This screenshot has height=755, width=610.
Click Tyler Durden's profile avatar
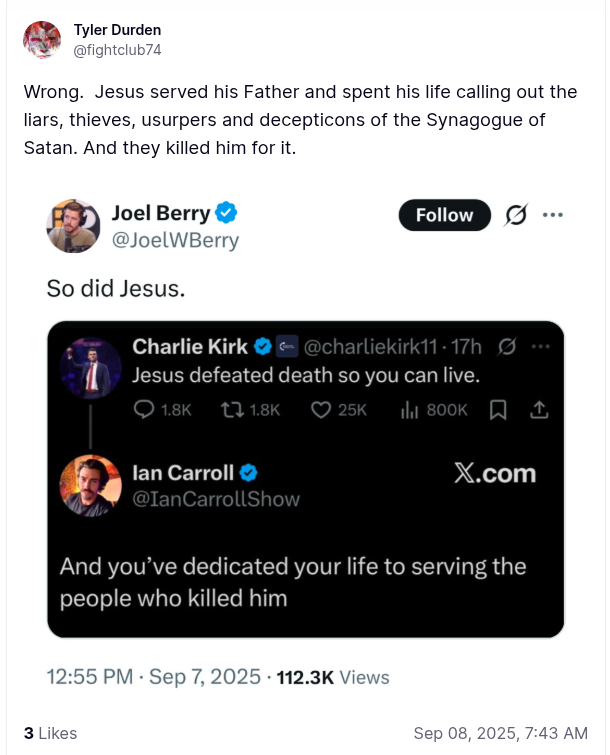(42, 40)
